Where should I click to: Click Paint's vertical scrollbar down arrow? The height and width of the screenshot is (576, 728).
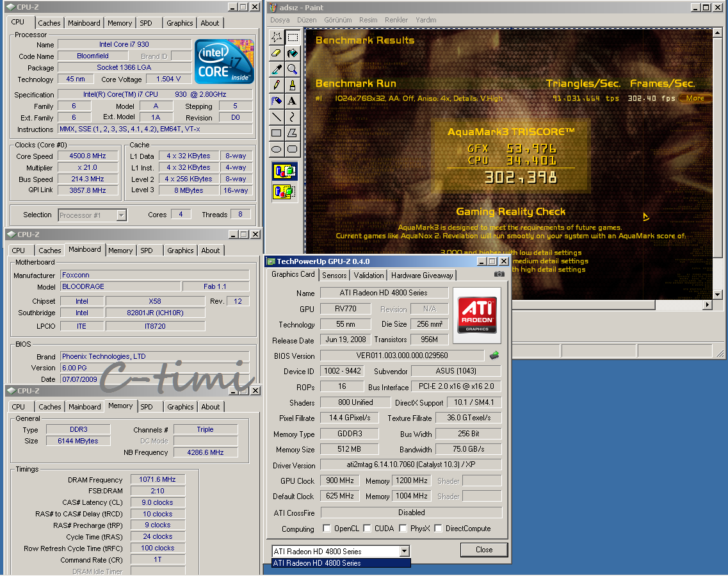(717, 294)
